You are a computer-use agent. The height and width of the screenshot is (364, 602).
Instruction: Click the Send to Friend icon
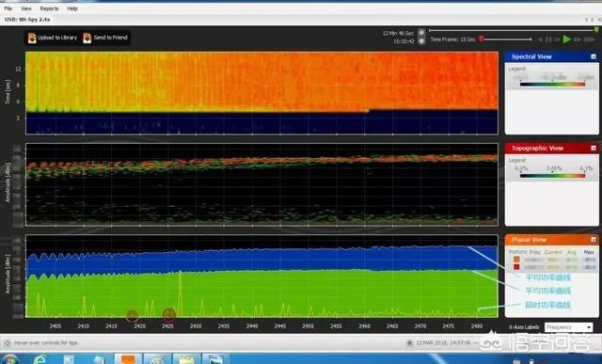(87, 38)
